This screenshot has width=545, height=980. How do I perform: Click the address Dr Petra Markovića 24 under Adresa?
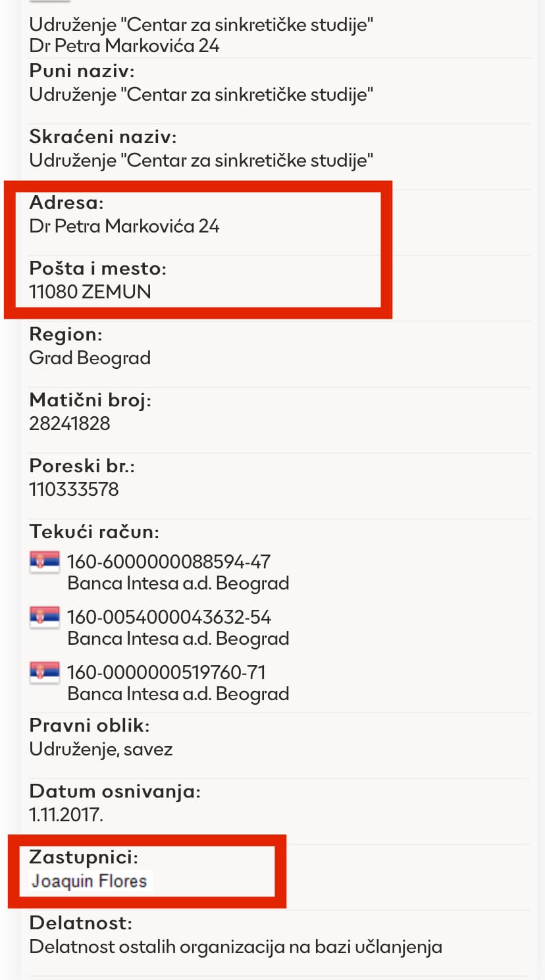124,226
